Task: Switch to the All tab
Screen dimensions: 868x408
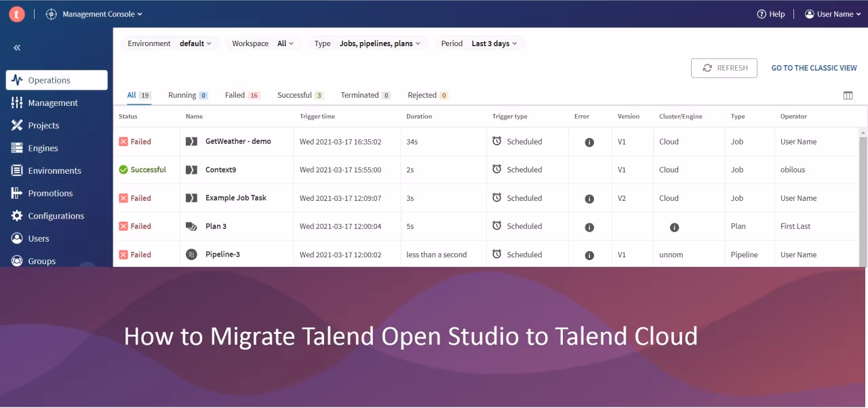Action: [139, 95]
